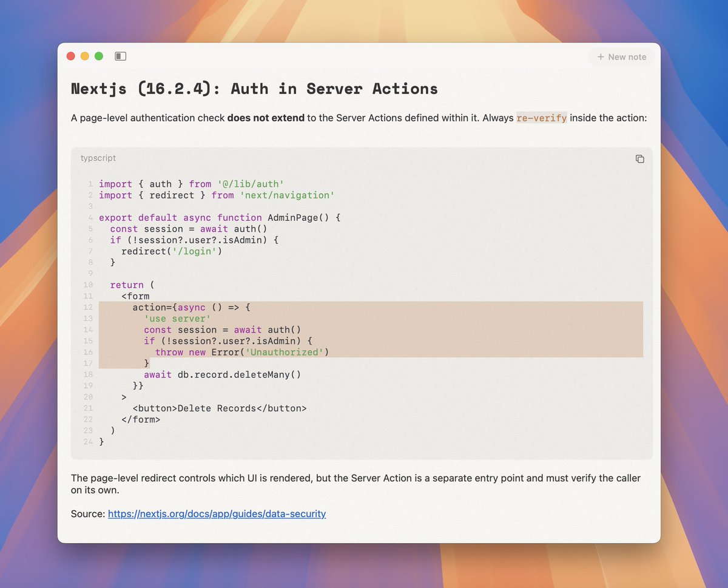Click the paragraph about page-level redirect
Screen dimensions: 728x588
[356, 484]
